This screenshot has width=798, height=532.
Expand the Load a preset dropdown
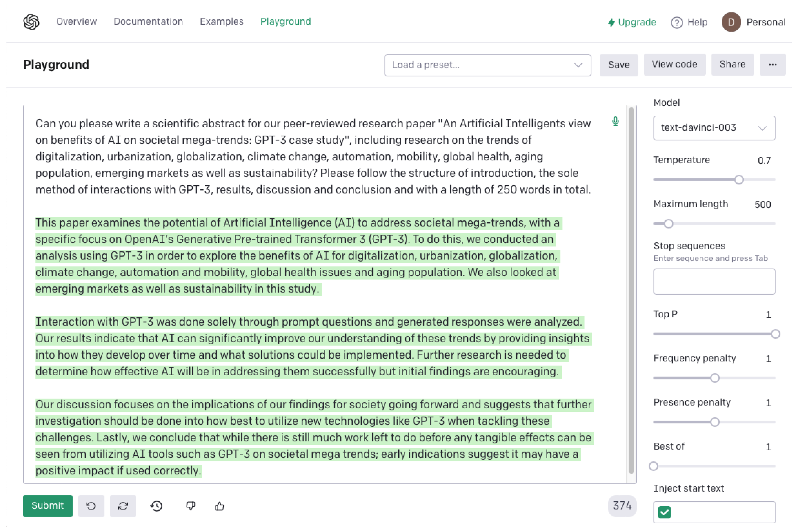click(x=487, y=65)
